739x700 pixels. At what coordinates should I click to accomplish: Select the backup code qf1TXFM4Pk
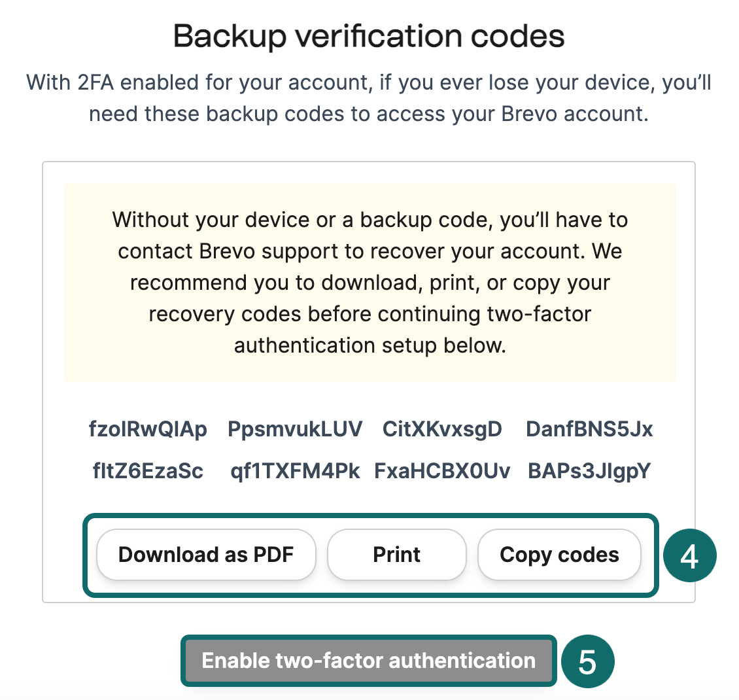[x=295, y=471]
